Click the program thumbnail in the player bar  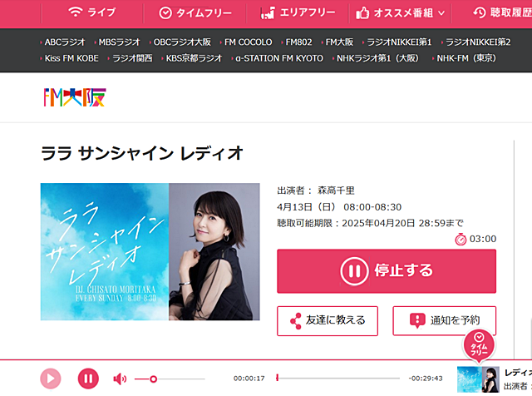coord(478,379)
